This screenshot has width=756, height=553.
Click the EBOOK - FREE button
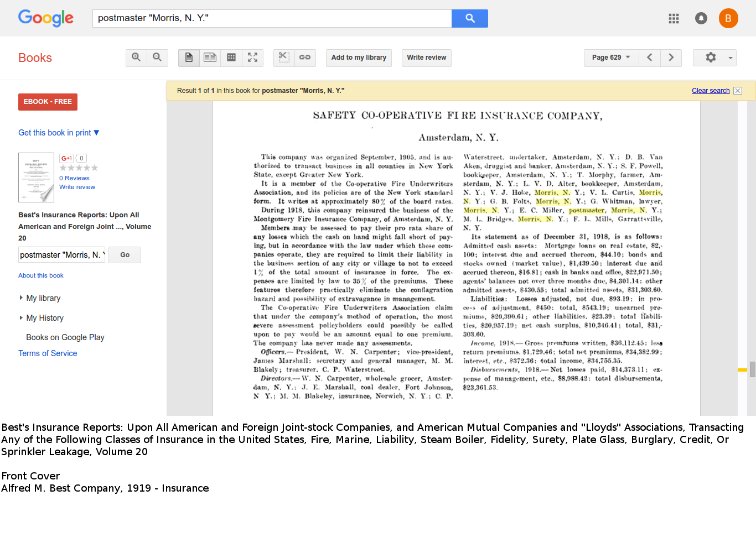pyautogui.click(x=48, y=102)
